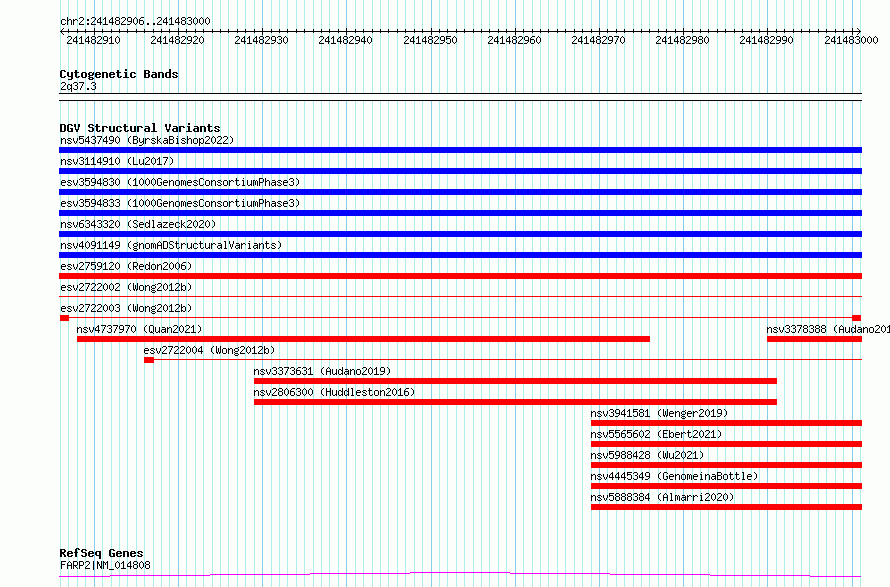Click the blue bar under nsv4091149
The height and width of the screenshot is (587, 890).
pos(460,255)
